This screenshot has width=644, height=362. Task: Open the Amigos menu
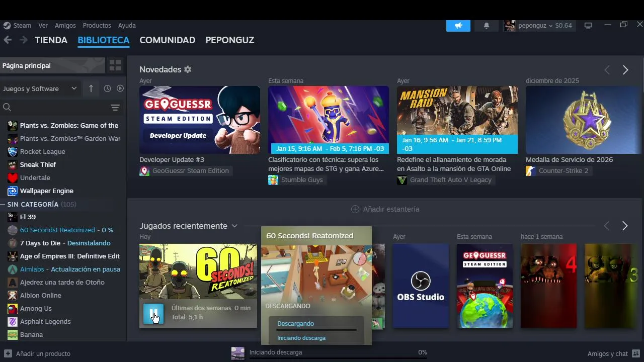click(x=65, y=25)
